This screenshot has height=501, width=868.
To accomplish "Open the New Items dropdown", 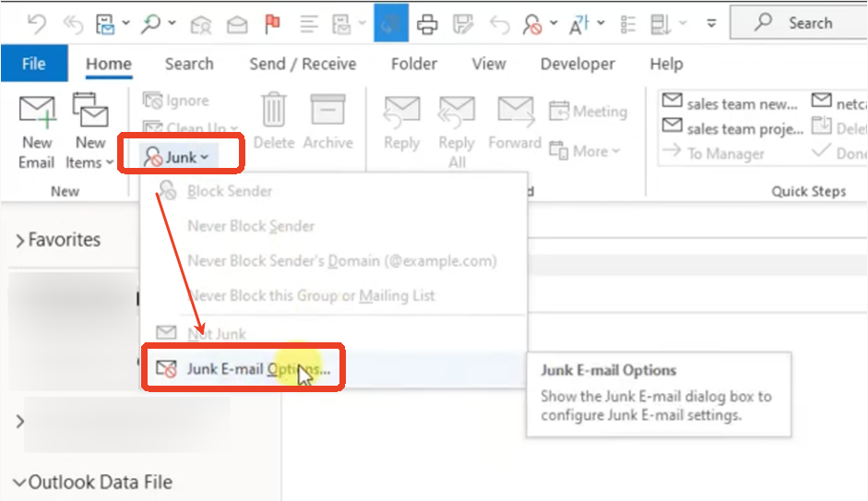I will click(x=89, y=132).
